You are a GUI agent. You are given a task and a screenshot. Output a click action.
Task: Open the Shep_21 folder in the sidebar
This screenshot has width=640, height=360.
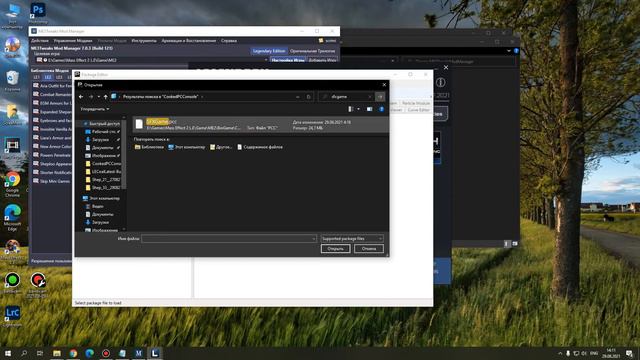(x=103, y=179)
